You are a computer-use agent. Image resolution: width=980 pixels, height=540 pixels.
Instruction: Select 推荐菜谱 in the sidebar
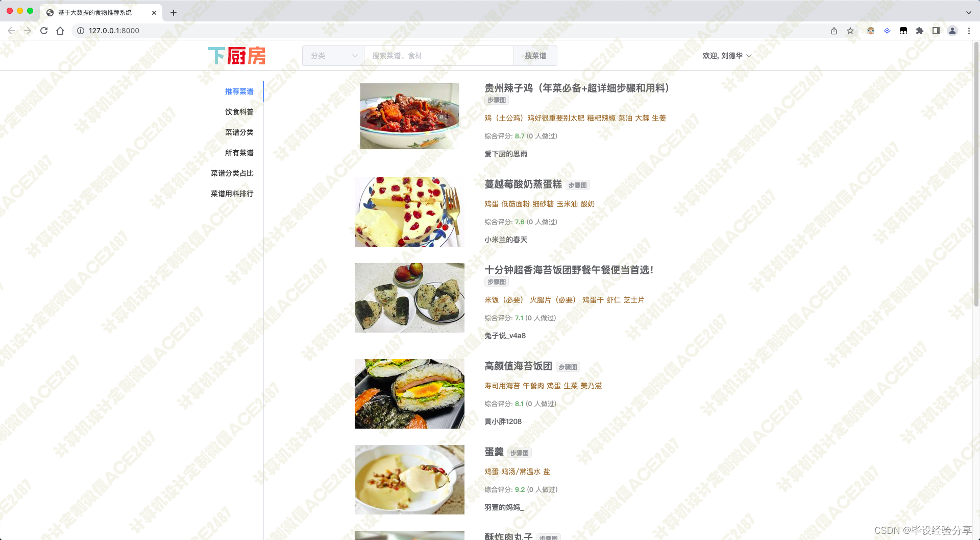pyautogui.click(x=239, y=91)
